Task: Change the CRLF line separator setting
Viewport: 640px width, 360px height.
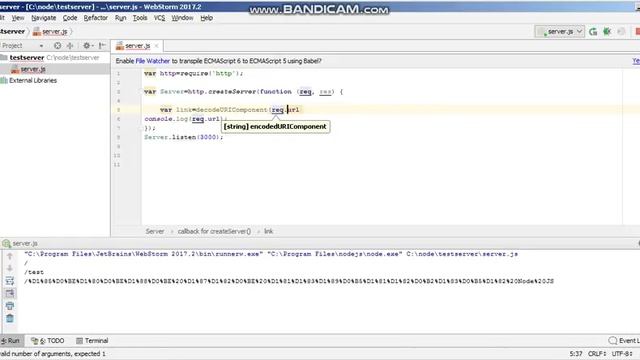Action: [597, 353]
